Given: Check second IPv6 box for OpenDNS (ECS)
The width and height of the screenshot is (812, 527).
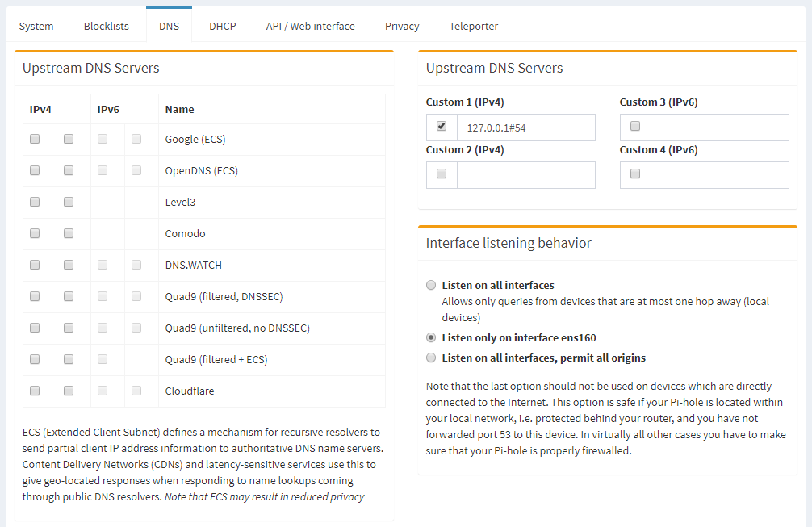Looking at the screenshot, I should point(136,170).
